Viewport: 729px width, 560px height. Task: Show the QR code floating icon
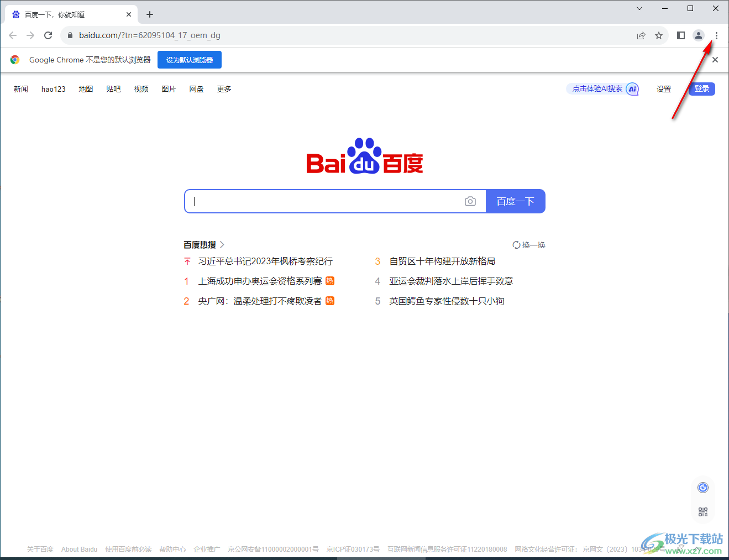pos(703,512)
